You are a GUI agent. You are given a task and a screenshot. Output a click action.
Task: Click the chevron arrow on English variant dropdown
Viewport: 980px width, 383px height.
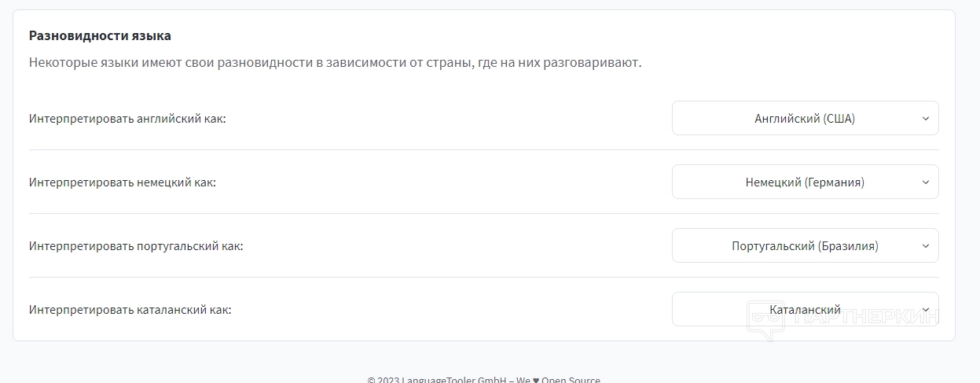tap(925, 119)
